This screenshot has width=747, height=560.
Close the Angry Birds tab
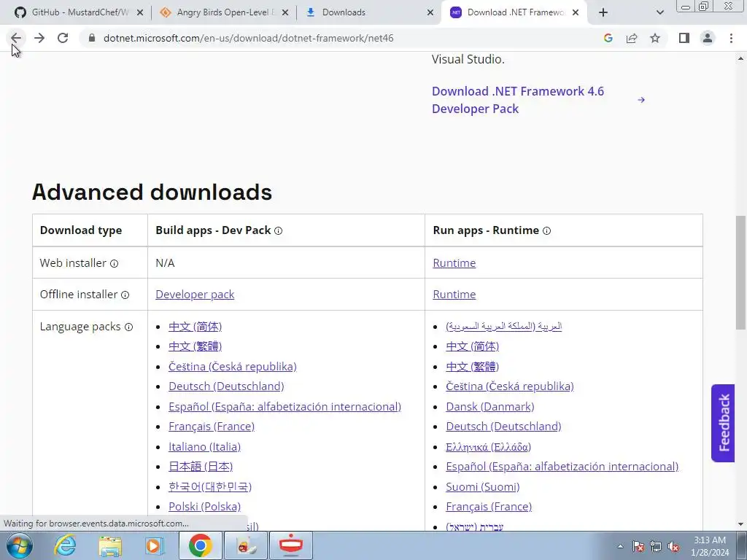point(285,12)
